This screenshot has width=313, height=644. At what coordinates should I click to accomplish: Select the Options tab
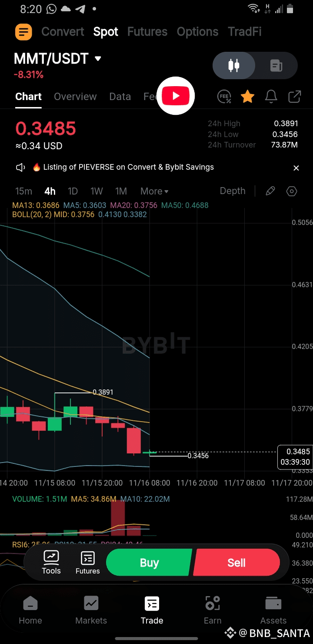(197, 32)
